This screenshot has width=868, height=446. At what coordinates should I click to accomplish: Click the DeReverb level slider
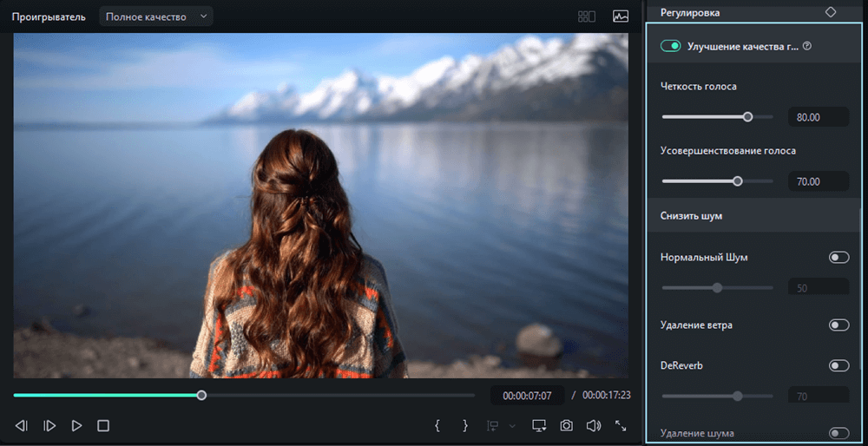click(718, 396)
